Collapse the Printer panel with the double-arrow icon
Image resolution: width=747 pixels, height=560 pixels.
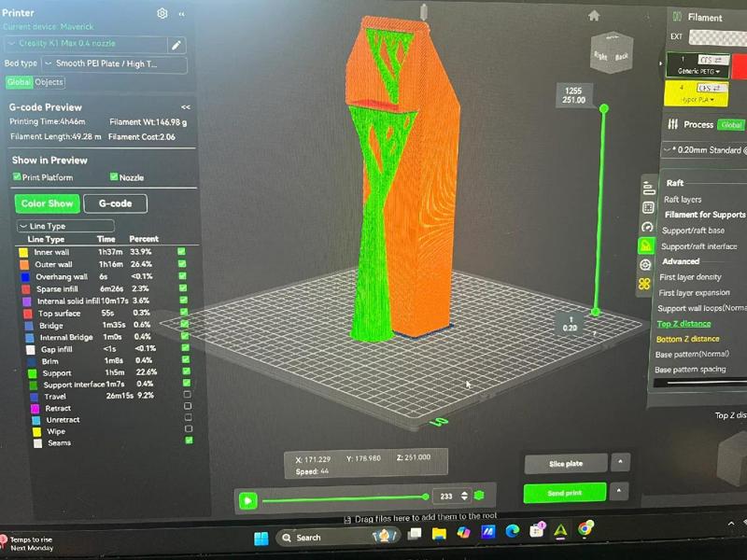(181, 14)
